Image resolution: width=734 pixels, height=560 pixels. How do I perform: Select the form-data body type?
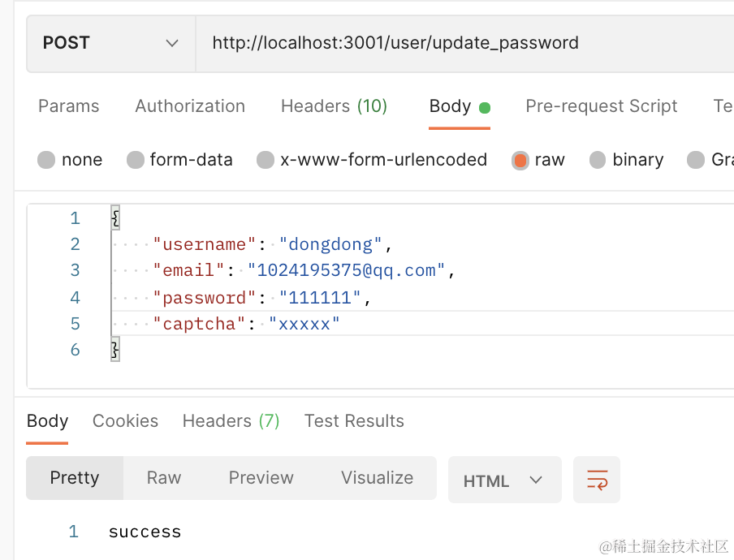(x=136, y=160)
